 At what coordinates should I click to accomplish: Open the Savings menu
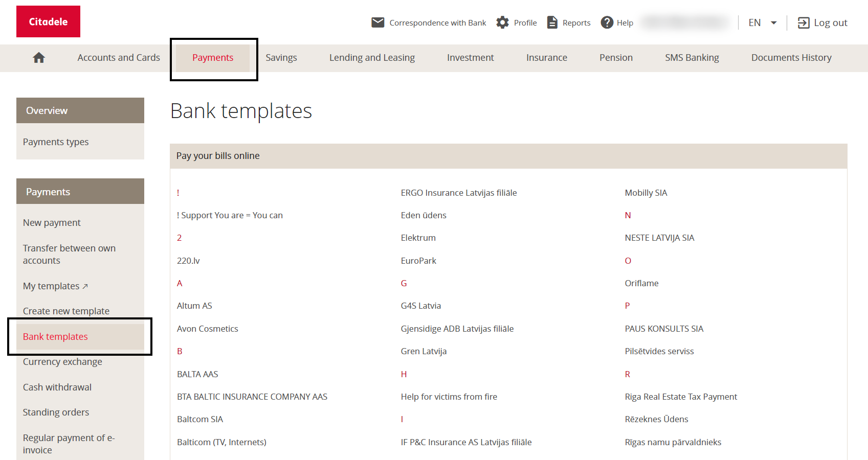281,58
